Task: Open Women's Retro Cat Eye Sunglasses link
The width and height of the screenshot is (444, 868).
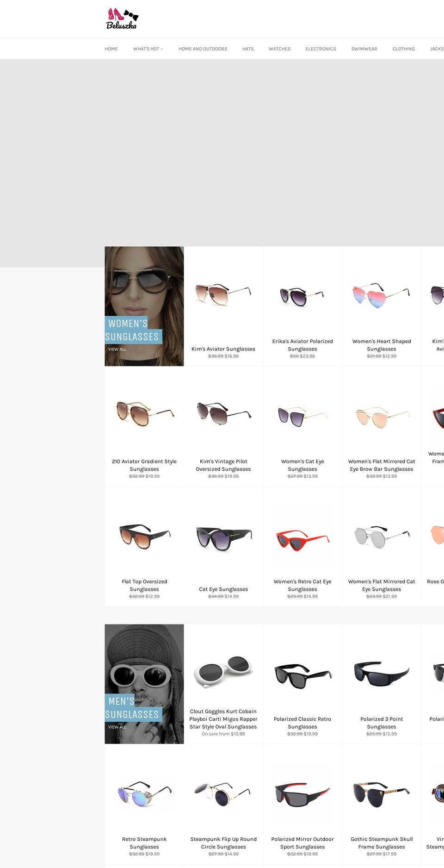Action: tap(302, 585)
